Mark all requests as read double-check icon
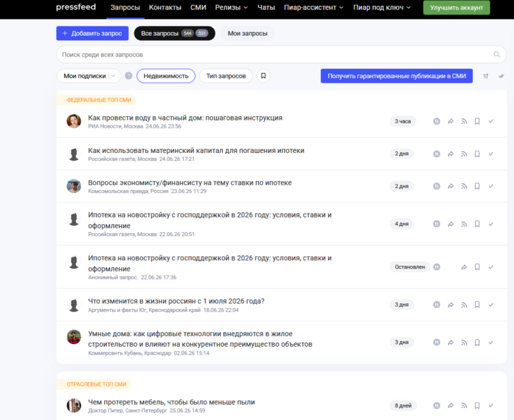514x420 pixels. [501, 76]
